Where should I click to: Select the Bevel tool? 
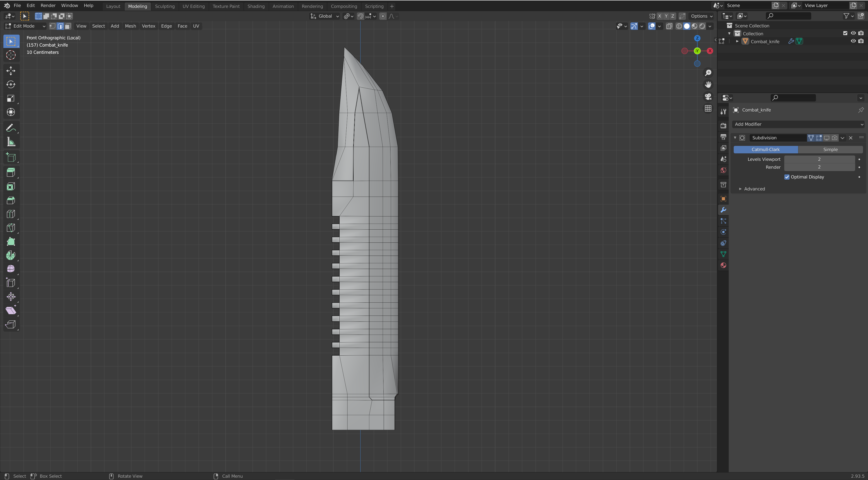[11, 200]
